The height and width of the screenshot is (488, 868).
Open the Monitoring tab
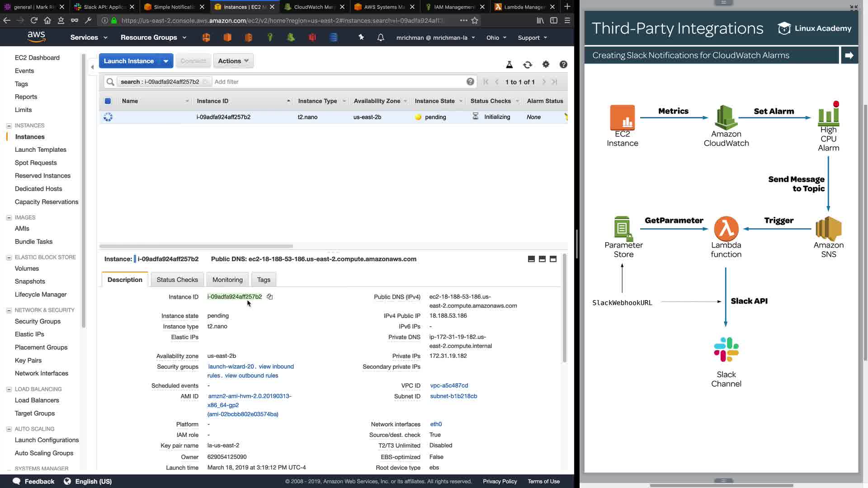pyautogui.click(x=227, y=280)
